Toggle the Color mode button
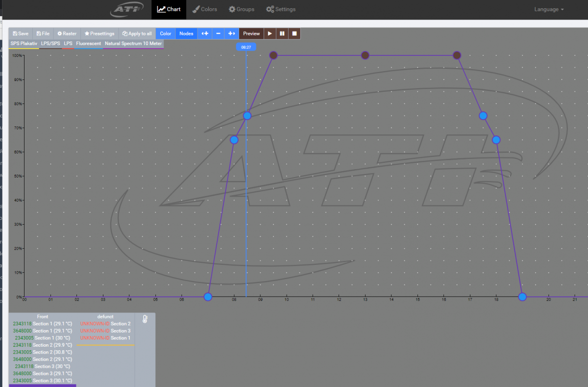Image resolution: width=588 pixels, height=387 pixels. (166, 33)
